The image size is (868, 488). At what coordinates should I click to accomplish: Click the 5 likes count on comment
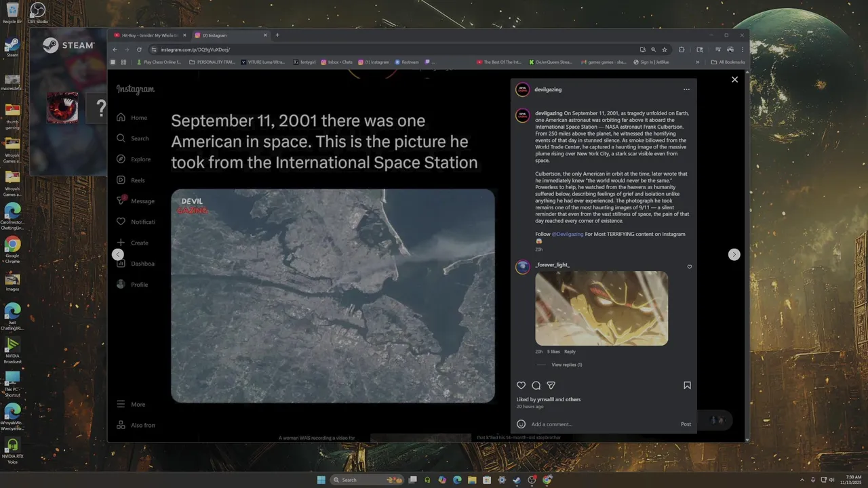point(553,352)
